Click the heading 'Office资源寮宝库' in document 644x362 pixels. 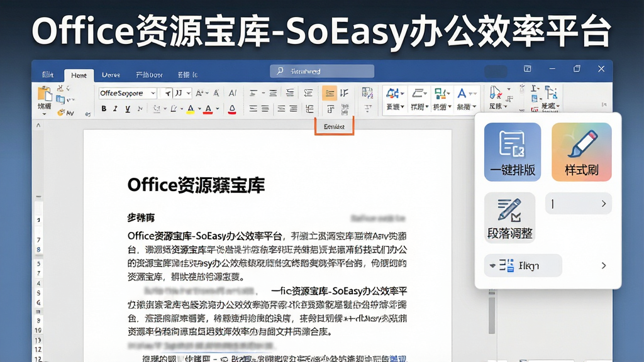tap(196, 185)
